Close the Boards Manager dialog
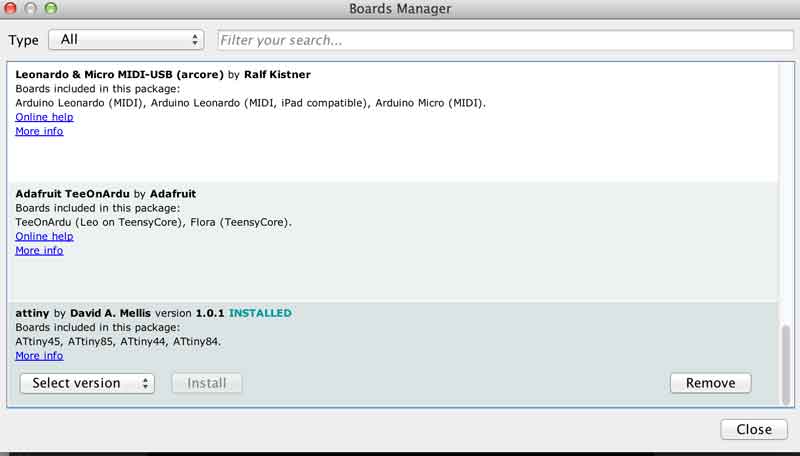The width and height of the screenshot is (800, 456). tap(754, 429)
